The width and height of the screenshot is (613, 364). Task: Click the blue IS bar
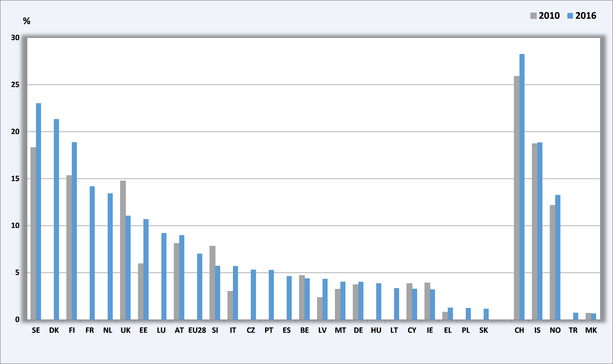click(x=540, y=231)
